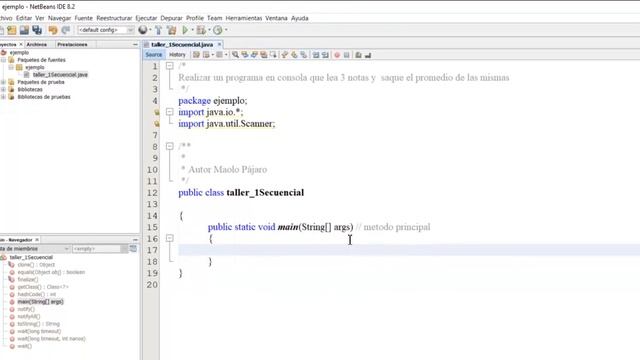Click the comment lines editor icon
This screenshot has width=640, height=360.
(x=358, y=55)
